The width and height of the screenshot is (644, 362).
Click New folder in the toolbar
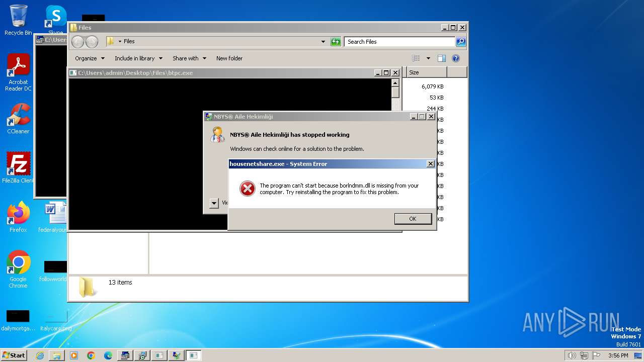229,58
